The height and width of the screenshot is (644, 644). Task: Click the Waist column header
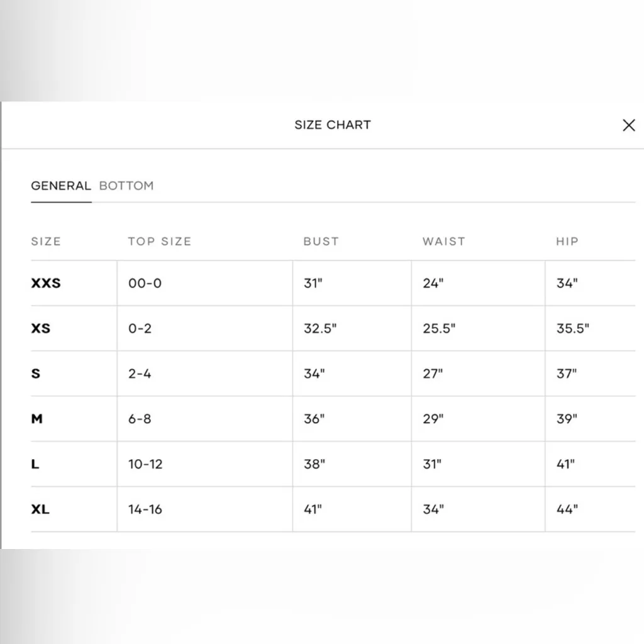tap(444, 241)
